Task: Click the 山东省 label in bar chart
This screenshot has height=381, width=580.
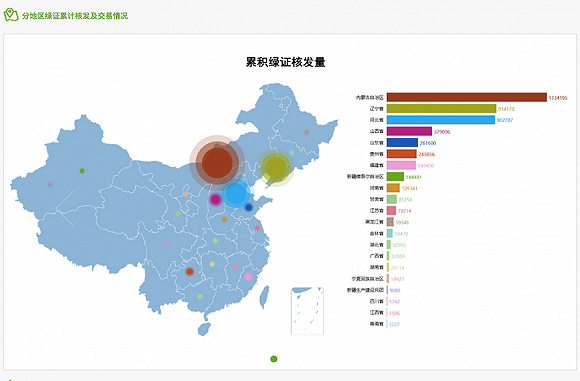Action: (377, 143)
